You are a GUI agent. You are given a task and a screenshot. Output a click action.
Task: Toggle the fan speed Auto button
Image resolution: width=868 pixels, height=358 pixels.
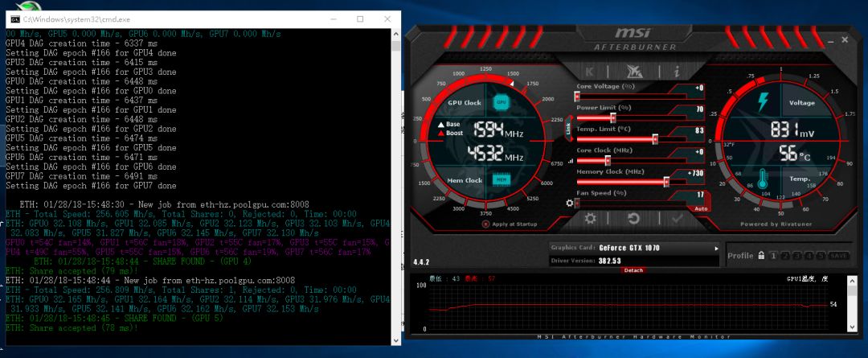[x=700, y=209]
